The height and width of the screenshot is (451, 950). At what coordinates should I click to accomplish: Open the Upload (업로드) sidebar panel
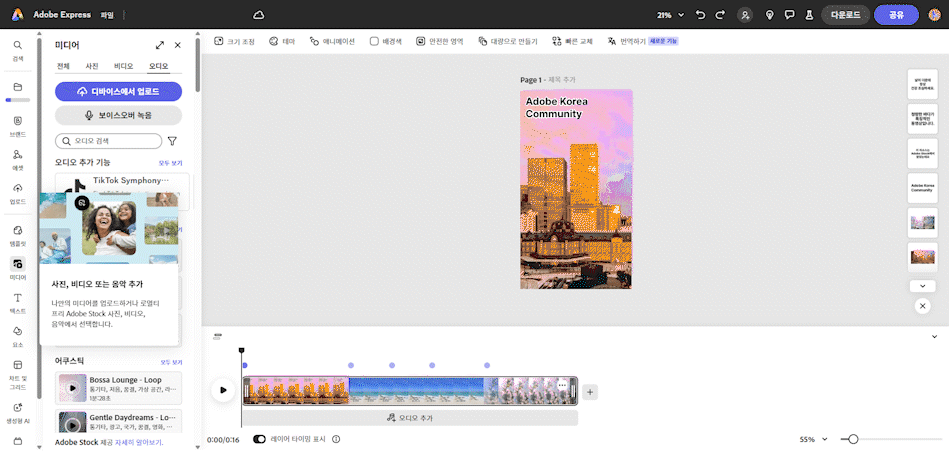click(18, 194)
